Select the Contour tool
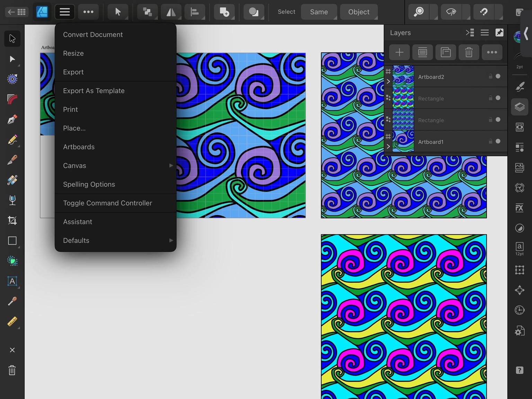Screen dimensions: 532x399 (x=12, y=79)
